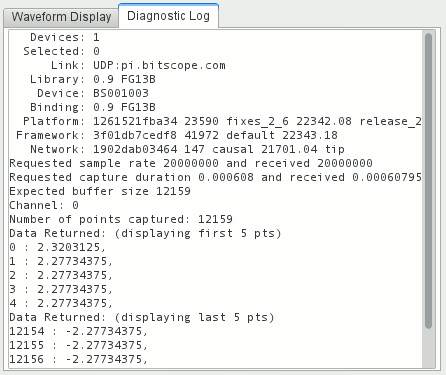This screenshot has width=446, height=375.
Task: Click the Expected buffer size 12159 line
Action: (x=100, y=191)
